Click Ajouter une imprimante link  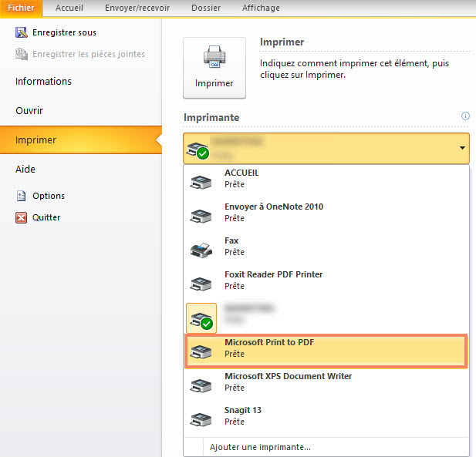[x=260, y=447]
